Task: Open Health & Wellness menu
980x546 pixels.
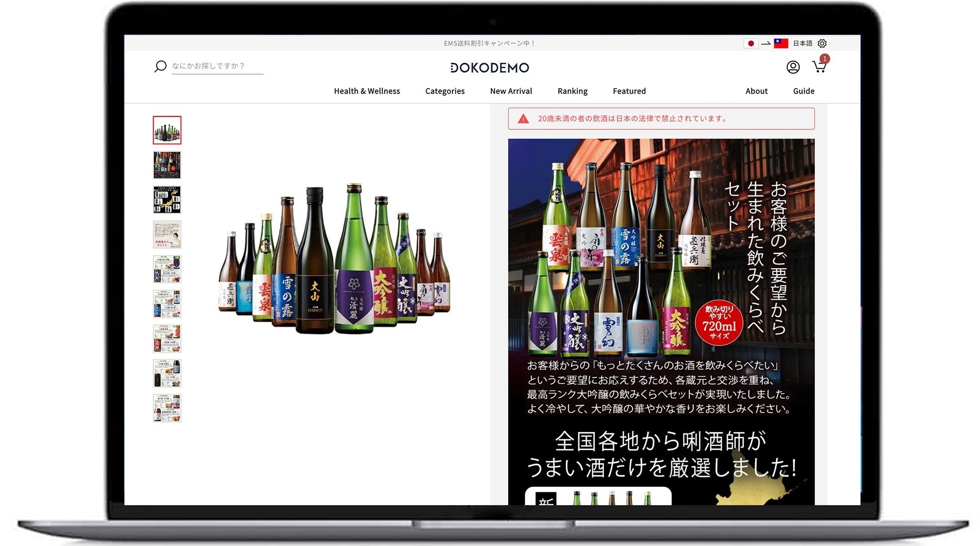Action: coord(367,91)
